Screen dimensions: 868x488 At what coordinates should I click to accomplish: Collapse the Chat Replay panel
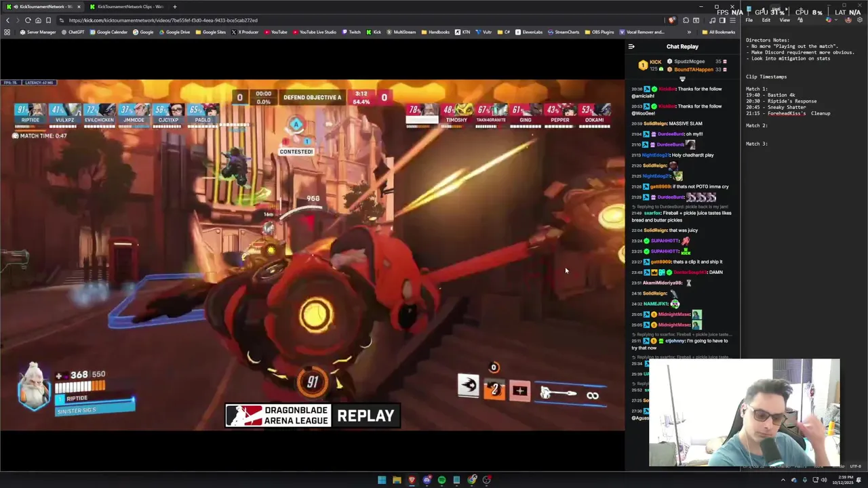pos(631,47)
